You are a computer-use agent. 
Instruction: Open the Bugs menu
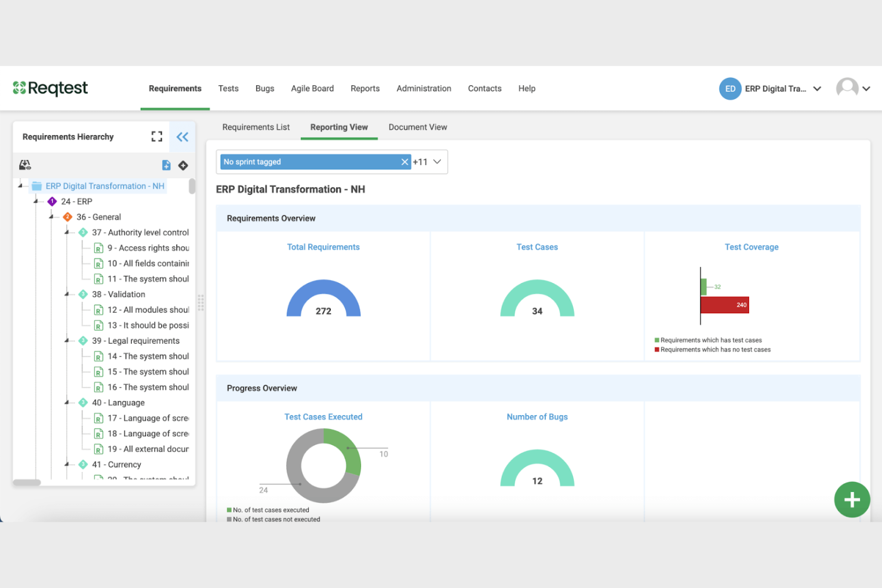(x=265, y=89)
